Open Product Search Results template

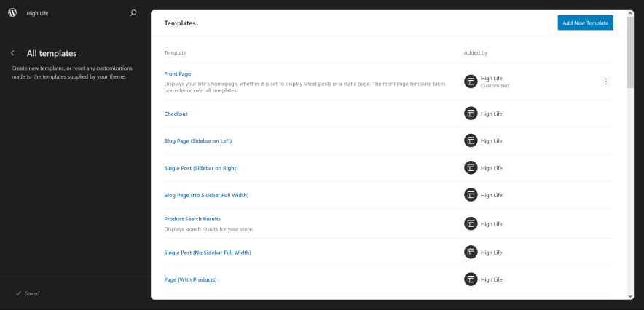(x=192, y=219)
